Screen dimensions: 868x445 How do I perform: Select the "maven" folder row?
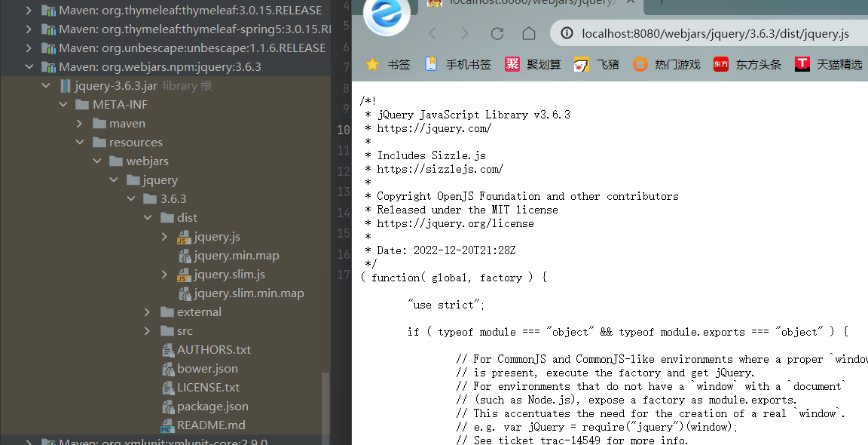(165, 124)
